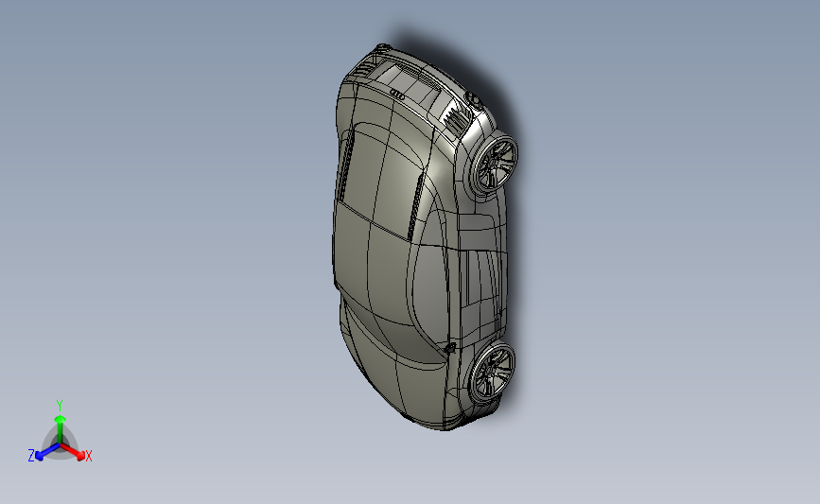Screen dimensions: 820x504
Task: Click the blue Z axis arrow
Action: [46, 452]
